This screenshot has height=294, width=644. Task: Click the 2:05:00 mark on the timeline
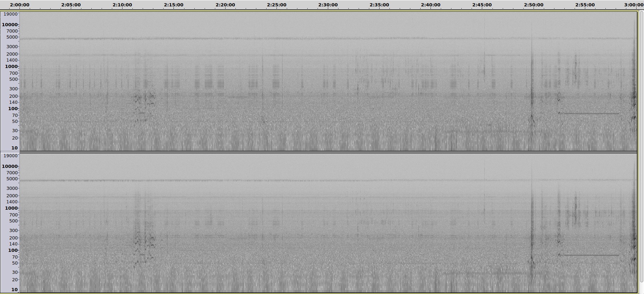[x=71, y=5]
